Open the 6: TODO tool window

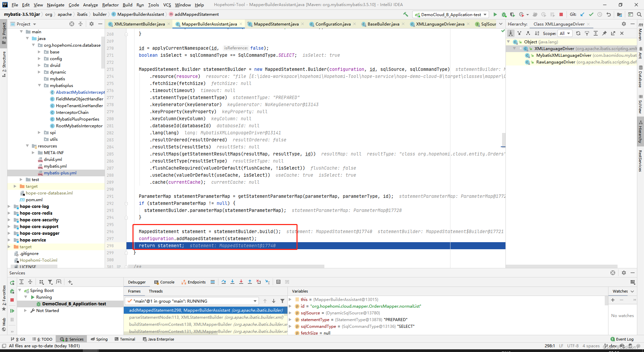(42, 339)
